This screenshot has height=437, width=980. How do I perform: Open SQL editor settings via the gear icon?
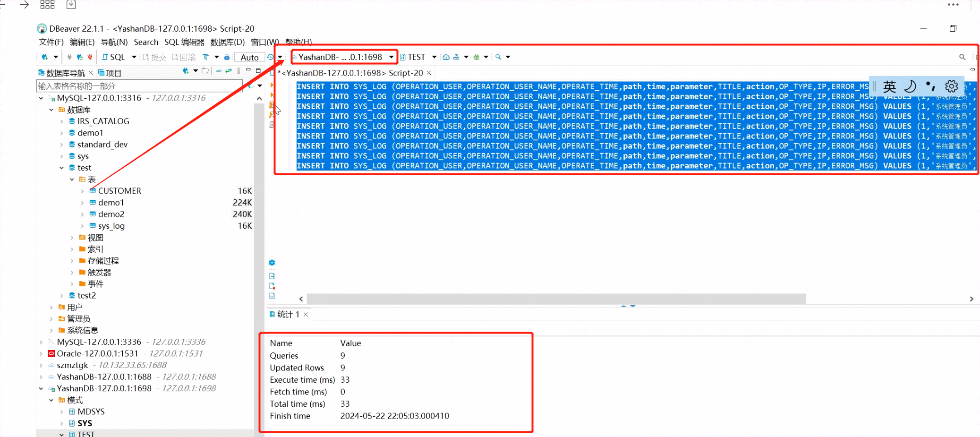[272, 262]
